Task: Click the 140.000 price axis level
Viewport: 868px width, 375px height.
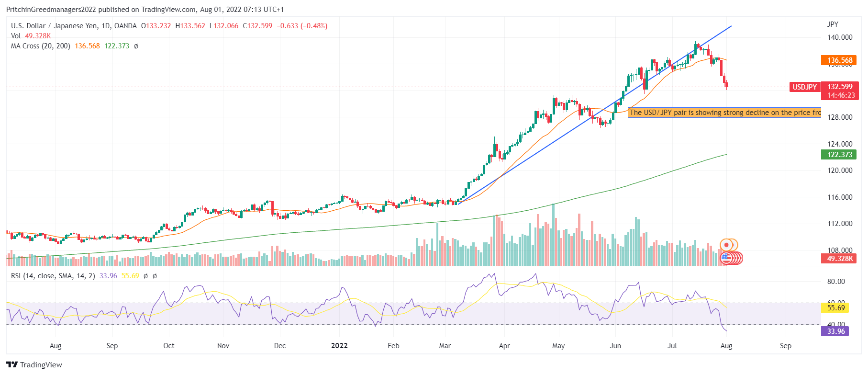Action: pyautogui.click(x=840, y=37)
